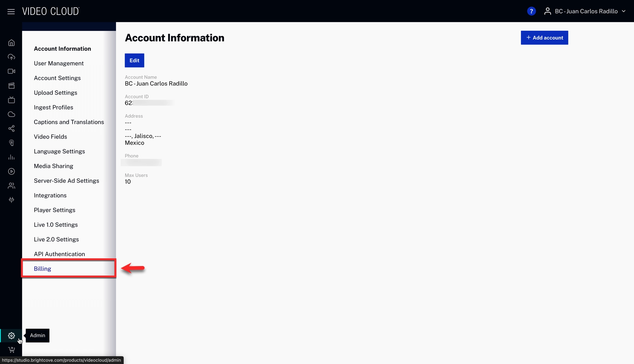Navigate to Player Settings

click(55, 210)
